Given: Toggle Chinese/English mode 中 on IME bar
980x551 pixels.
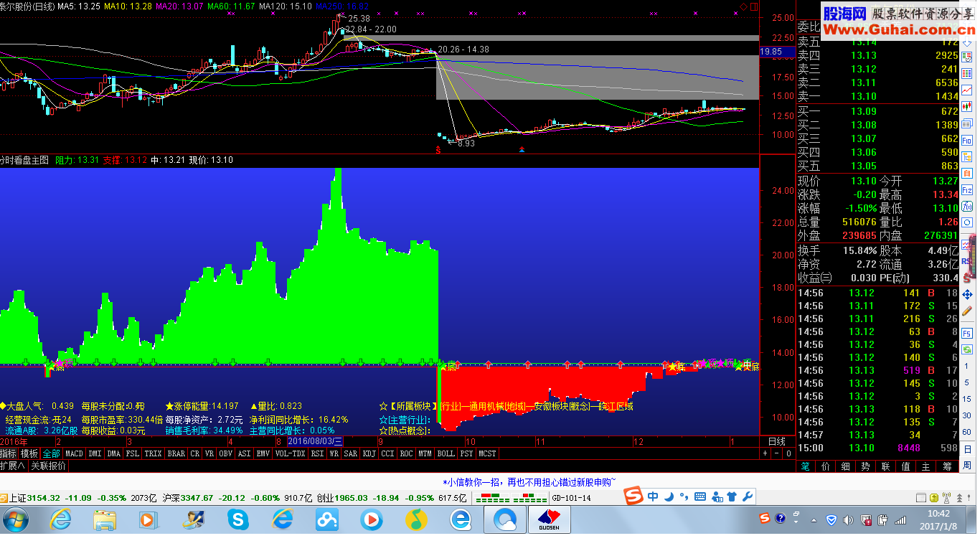Looking at the screenshot, I should tap(653, 496).
